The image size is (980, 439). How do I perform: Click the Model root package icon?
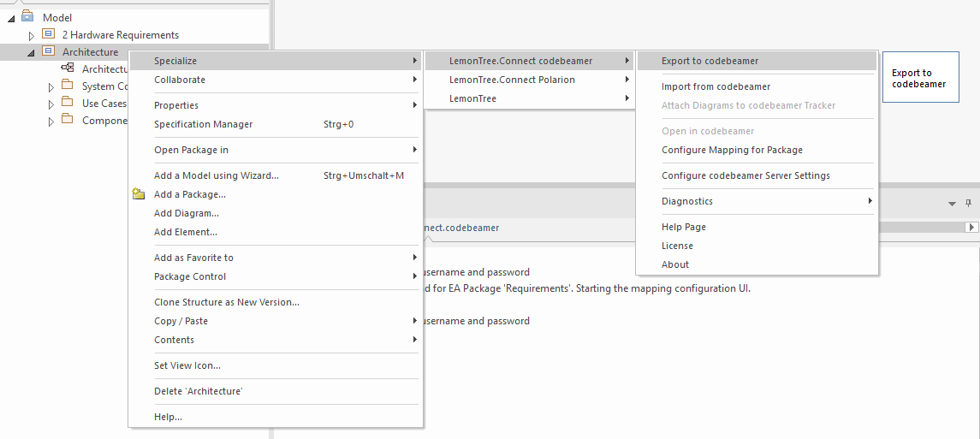tap(27, 17)
